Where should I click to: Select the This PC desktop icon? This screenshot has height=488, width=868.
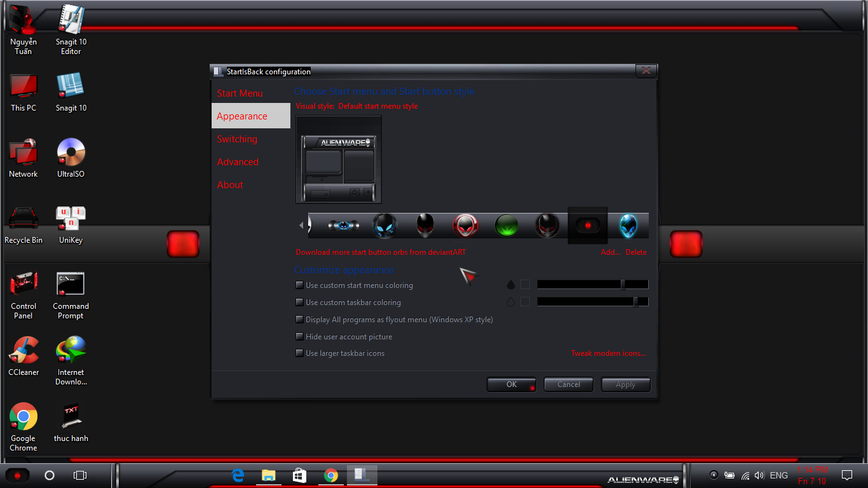pos(24,93)
